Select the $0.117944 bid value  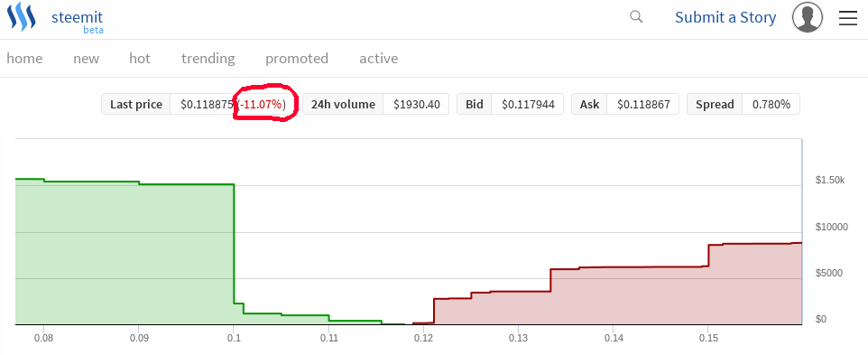(528, 104)
